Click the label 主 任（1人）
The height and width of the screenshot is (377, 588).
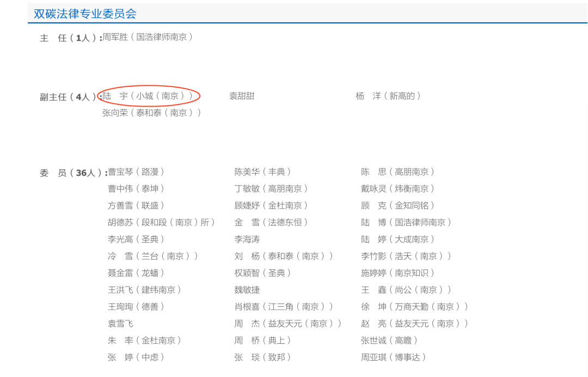click(x=71, y=38)
